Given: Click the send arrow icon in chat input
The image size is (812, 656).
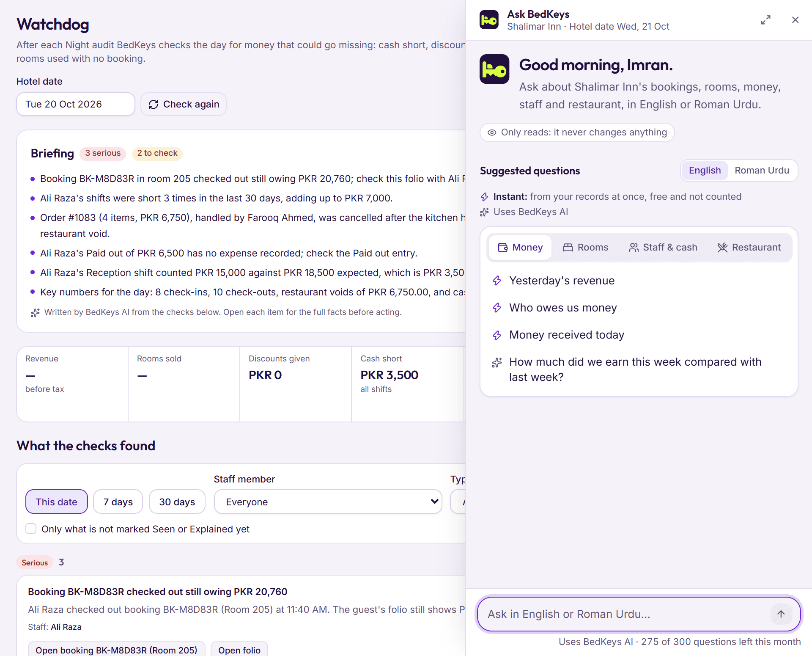Looking at the screenshot, I should pos(781,614).
